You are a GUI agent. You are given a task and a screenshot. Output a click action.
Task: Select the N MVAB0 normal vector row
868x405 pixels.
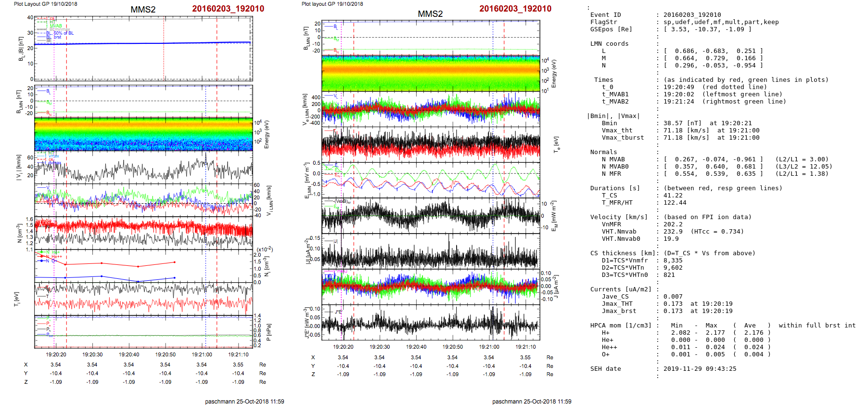(713, 167)
